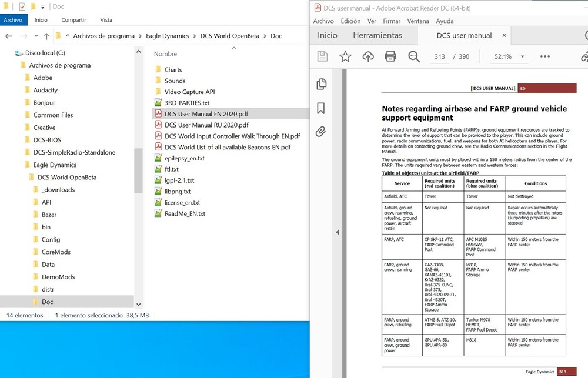
Task: Go forward with Explorer forward arrow
Action: click(24, 36)
